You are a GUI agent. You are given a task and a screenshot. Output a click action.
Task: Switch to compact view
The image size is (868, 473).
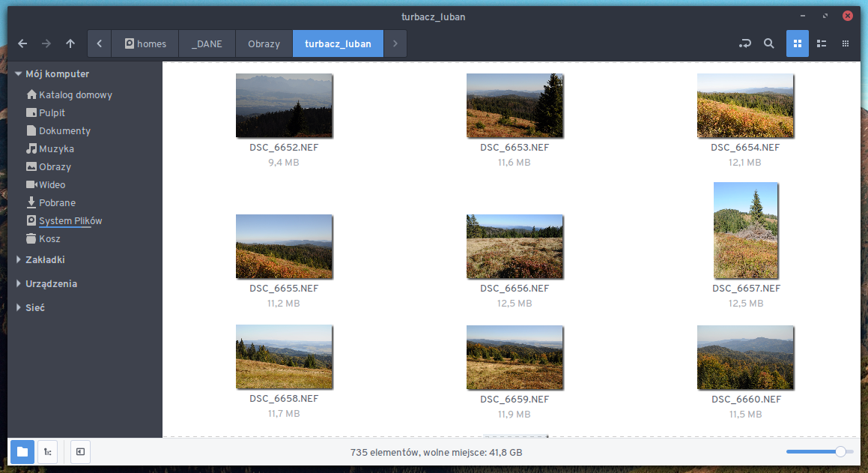pos(846,43)
